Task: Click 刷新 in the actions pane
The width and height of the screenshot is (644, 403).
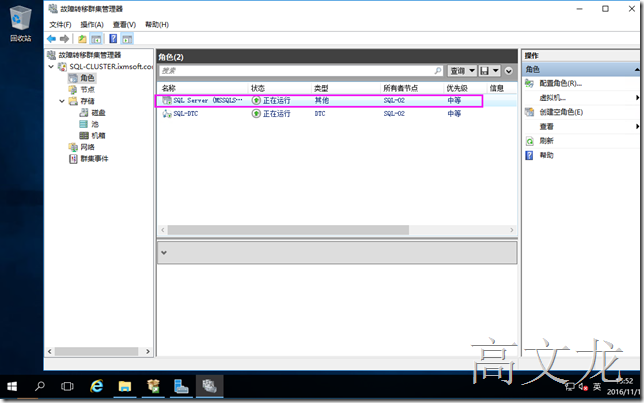Action: [547, 141]
